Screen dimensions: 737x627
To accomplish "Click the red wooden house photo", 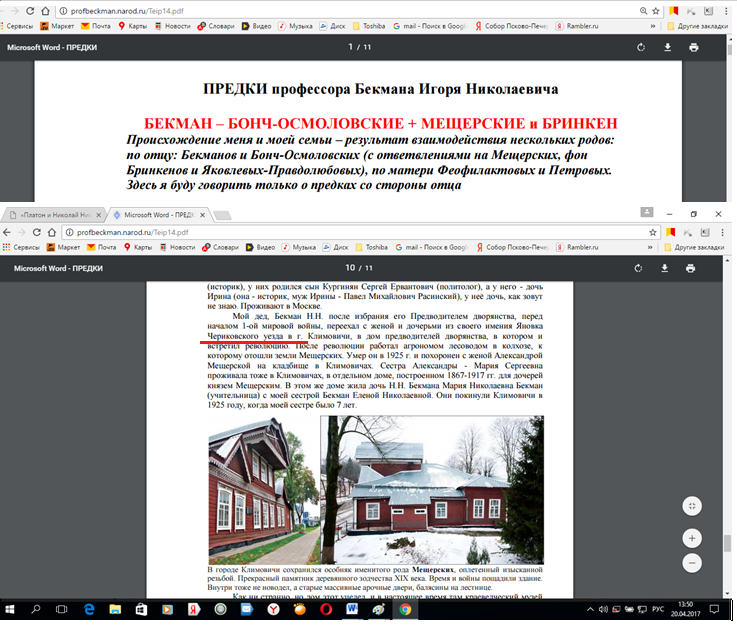I will click(x=264, y=490).
